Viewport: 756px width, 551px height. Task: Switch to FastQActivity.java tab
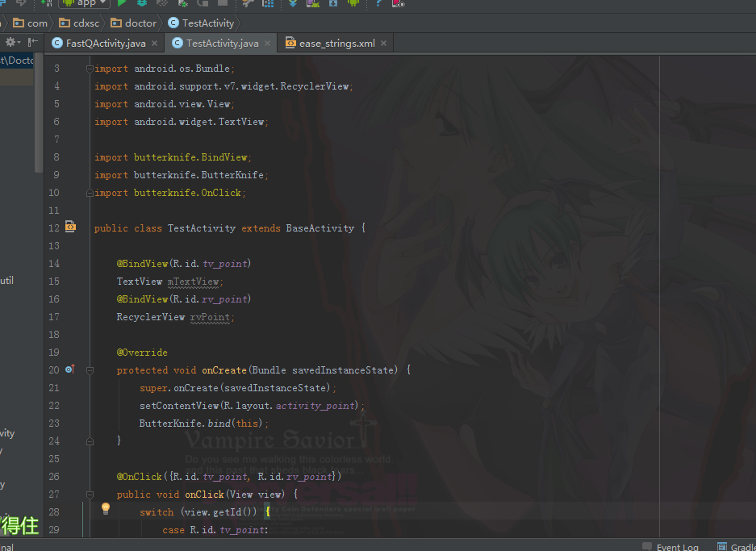click(x=105, y=44)
